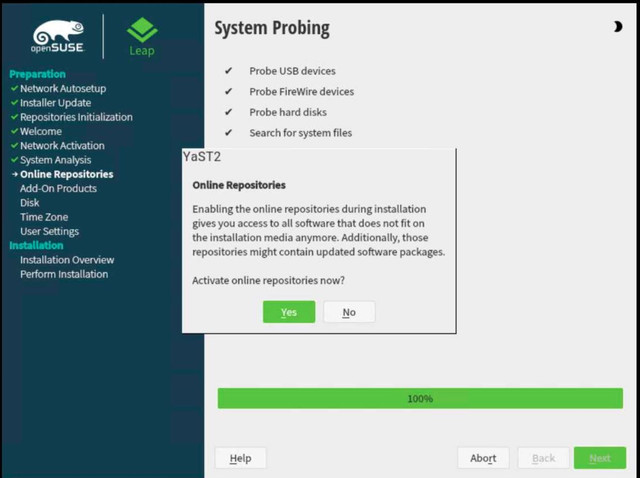Select Network Activation step
The image size is (640, 478).
62,146
